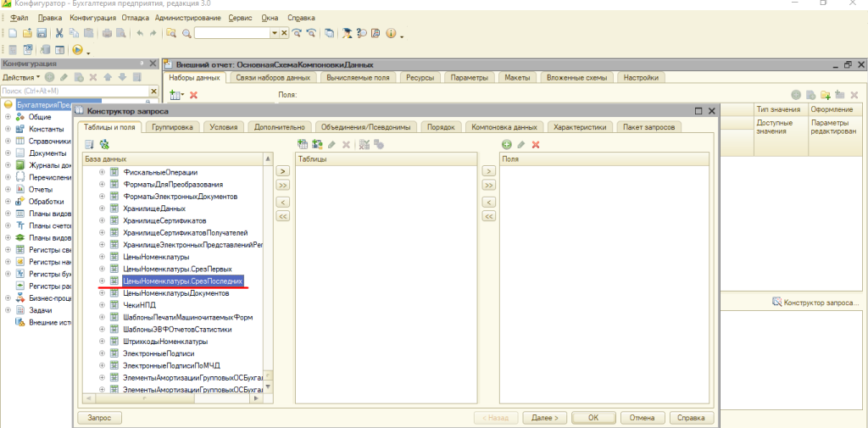Viewport: 868px width, 428px height.
Task: Click the save icon in main toolbar
Action: [x=41, y=33]
